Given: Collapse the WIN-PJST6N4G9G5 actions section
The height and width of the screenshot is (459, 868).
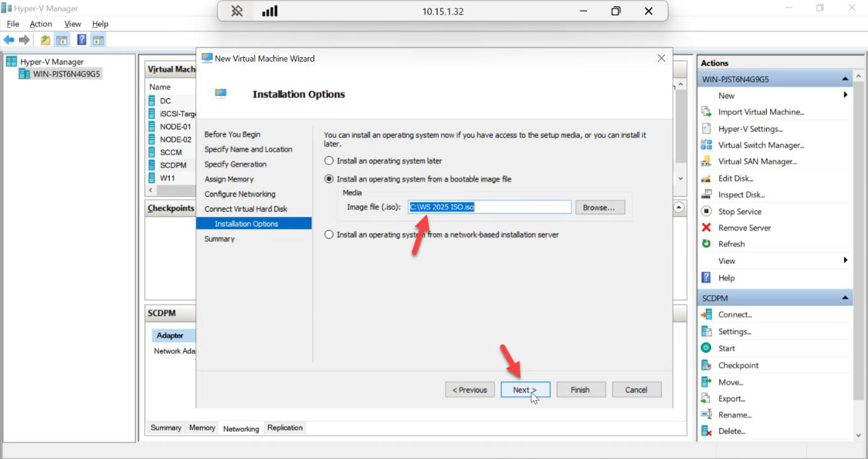Looking at the screenshot, I should point(845,80).
